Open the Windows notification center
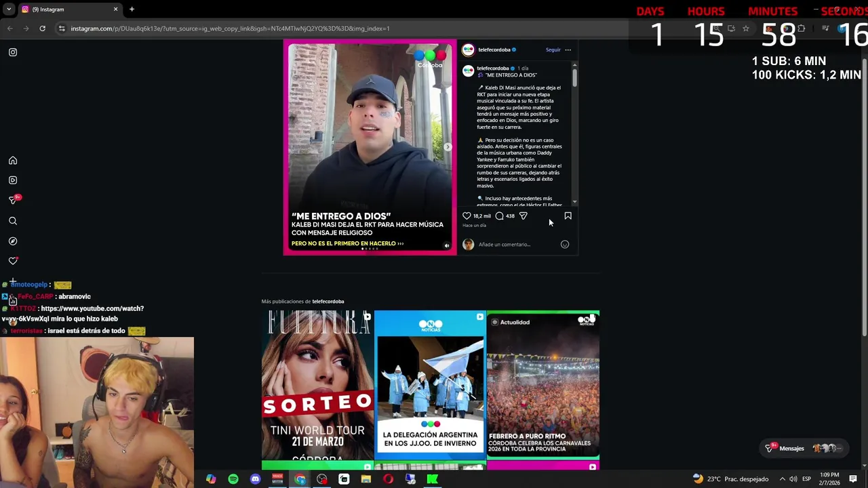Viewport: 868px width, 488px height. [853, 479]
